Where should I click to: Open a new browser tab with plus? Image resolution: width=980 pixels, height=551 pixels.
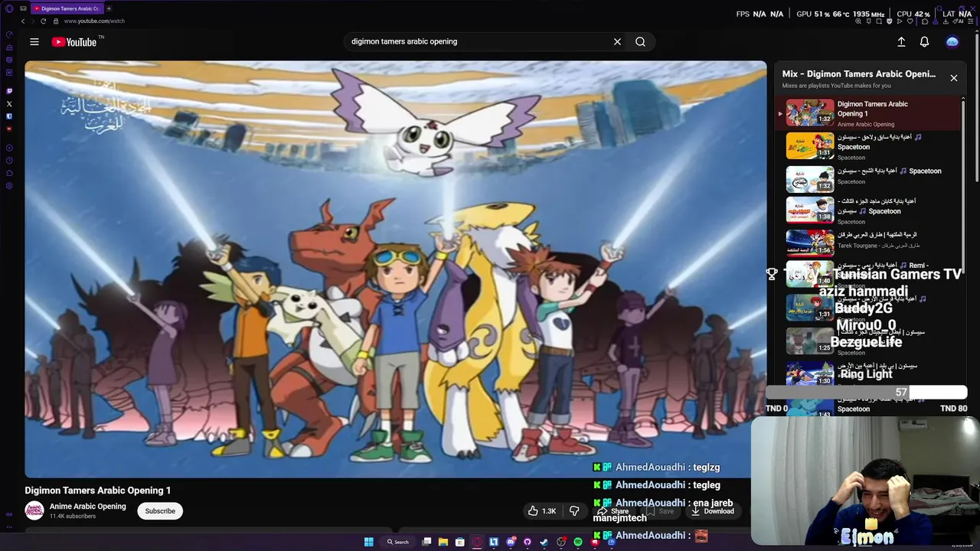click(109, 8)
